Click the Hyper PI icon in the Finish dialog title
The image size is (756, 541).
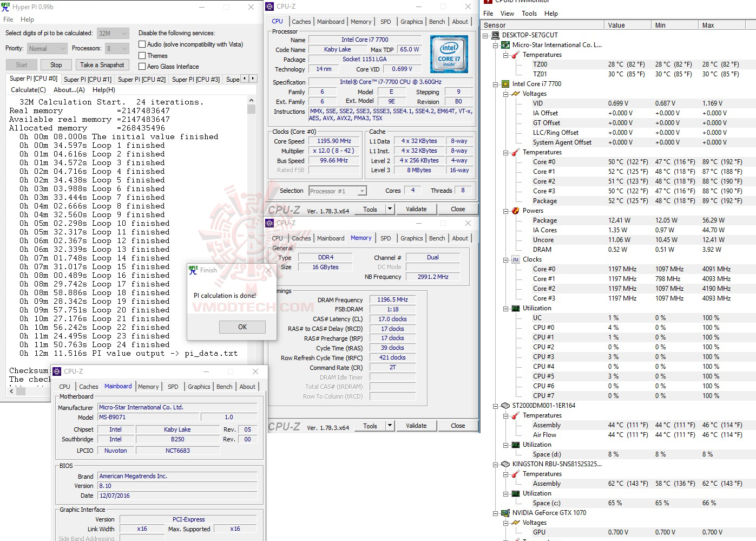click(193, 270)
